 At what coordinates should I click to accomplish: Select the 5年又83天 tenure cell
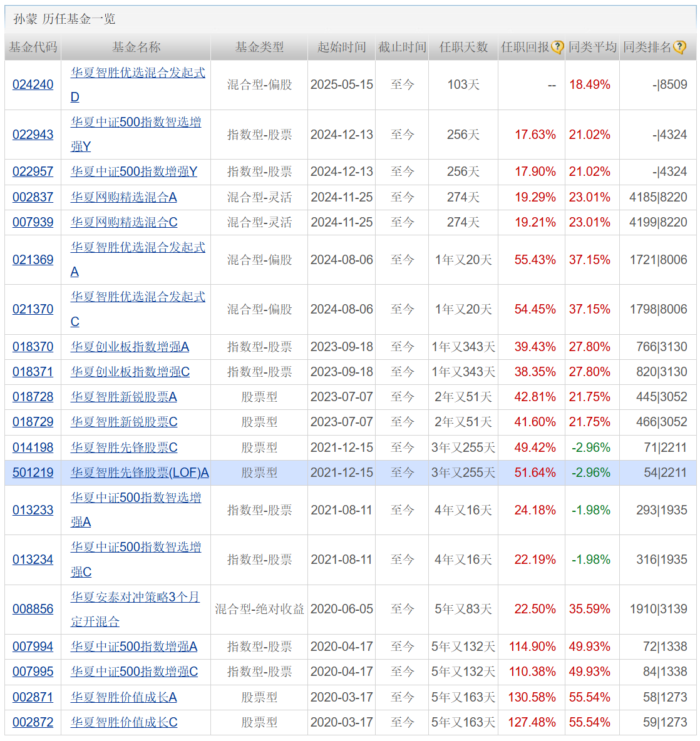pyautogui.click(x=464, y=609)
